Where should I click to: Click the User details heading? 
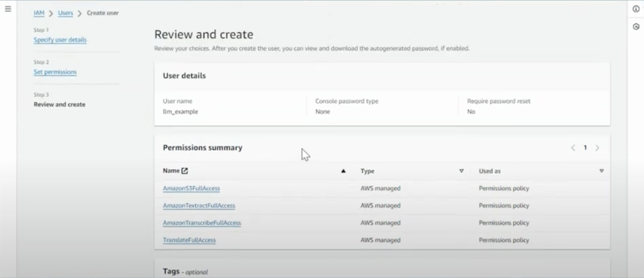184,76
